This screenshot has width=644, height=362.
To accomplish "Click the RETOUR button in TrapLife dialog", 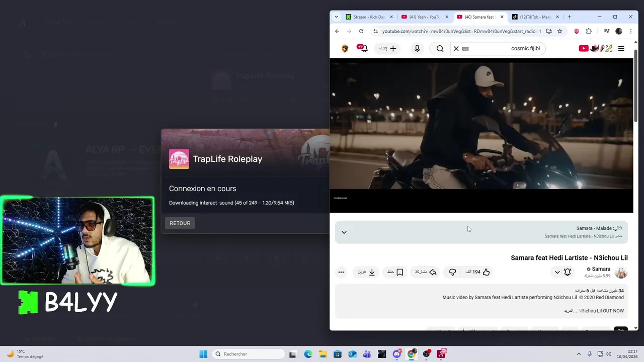I will [x=180, y=223].
